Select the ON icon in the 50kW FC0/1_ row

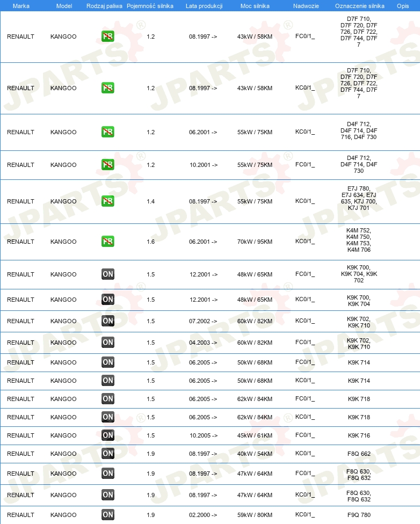coord(107,362)
